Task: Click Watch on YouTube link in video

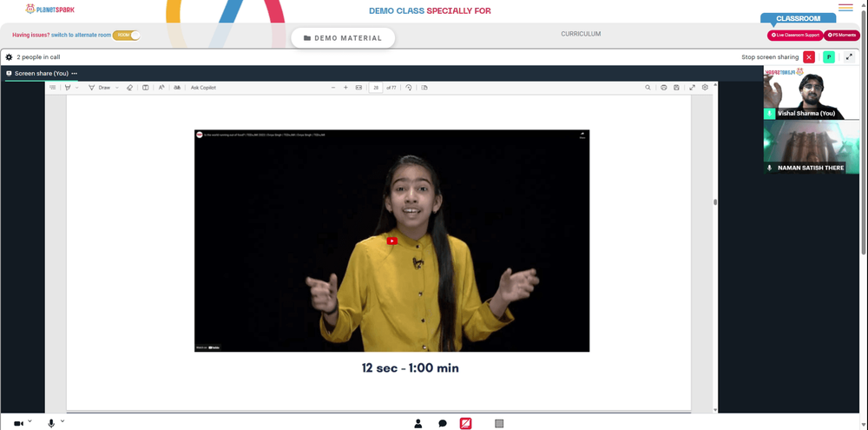Action: [208, 347]
